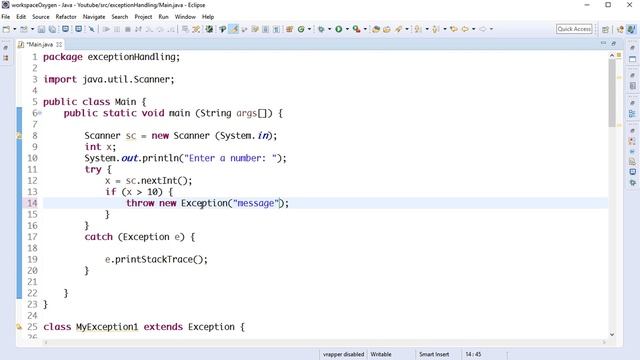Image resolution: width=640 pixels, height=360 pixels.
Task: Toggle Skip All Breakpoints
Action: click(91, 29)
